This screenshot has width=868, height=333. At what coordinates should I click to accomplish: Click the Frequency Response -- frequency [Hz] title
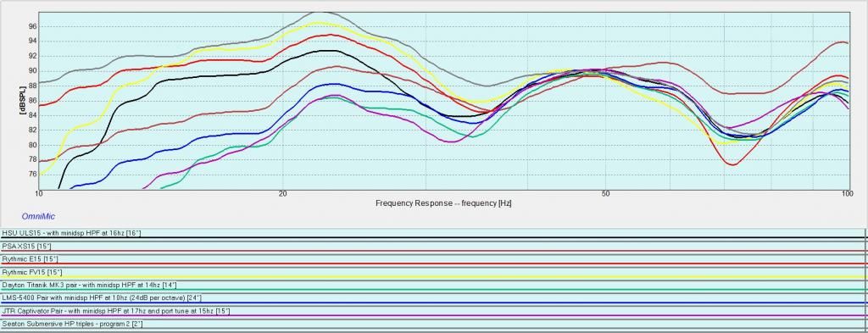[x=443, y=203]
